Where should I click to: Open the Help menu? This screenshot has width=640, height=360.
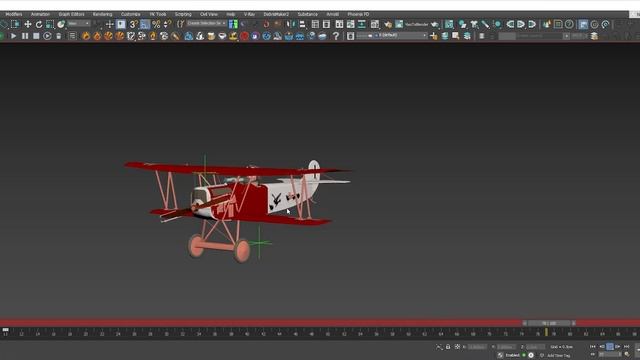coord(231,14)
